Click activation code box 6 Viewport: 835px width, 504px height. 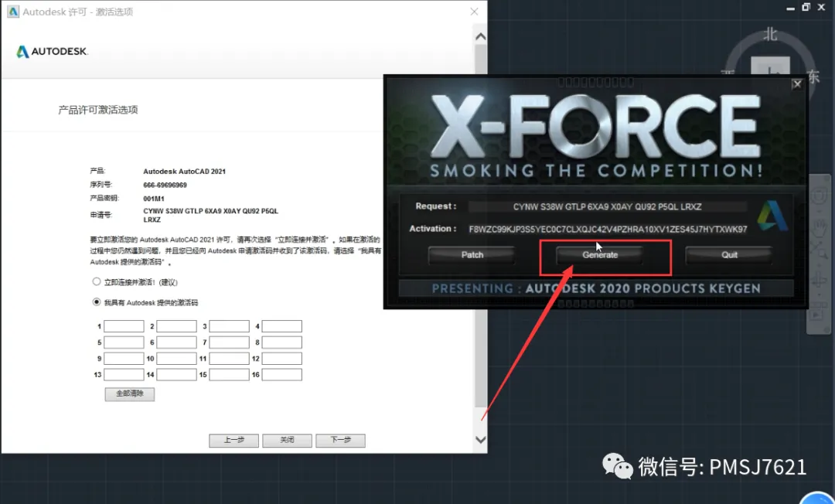coord(176,342)
